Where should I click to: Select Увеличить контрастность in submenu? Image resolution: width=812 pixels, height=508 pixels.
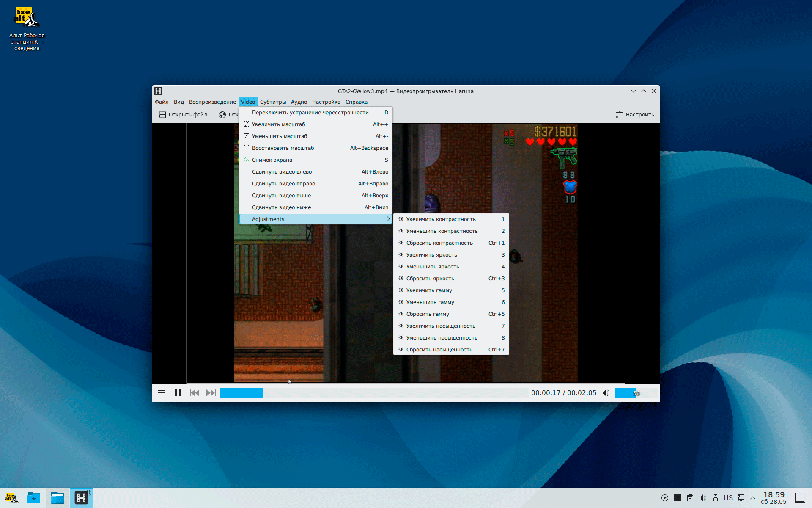pyautogui.click(x=441, y=219)
